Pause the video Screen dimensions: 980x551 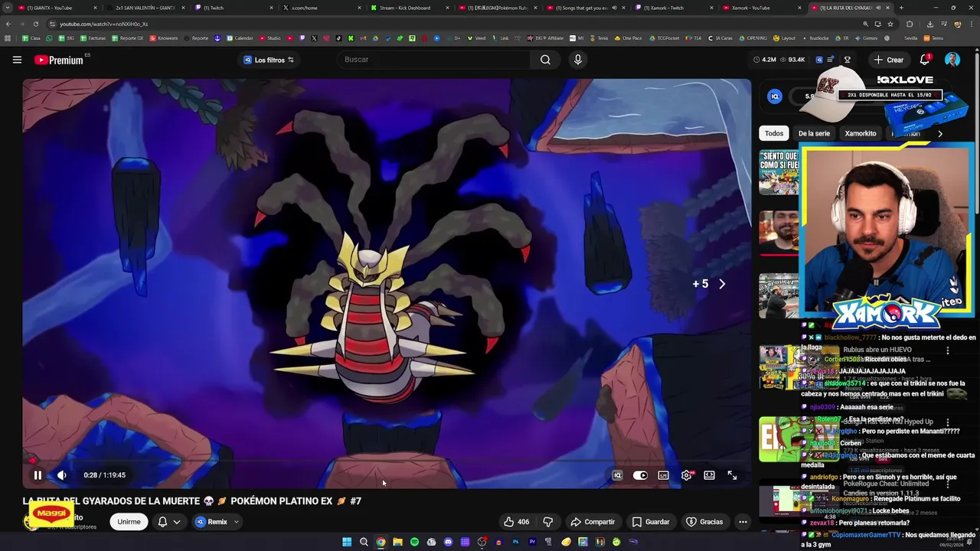38,475
